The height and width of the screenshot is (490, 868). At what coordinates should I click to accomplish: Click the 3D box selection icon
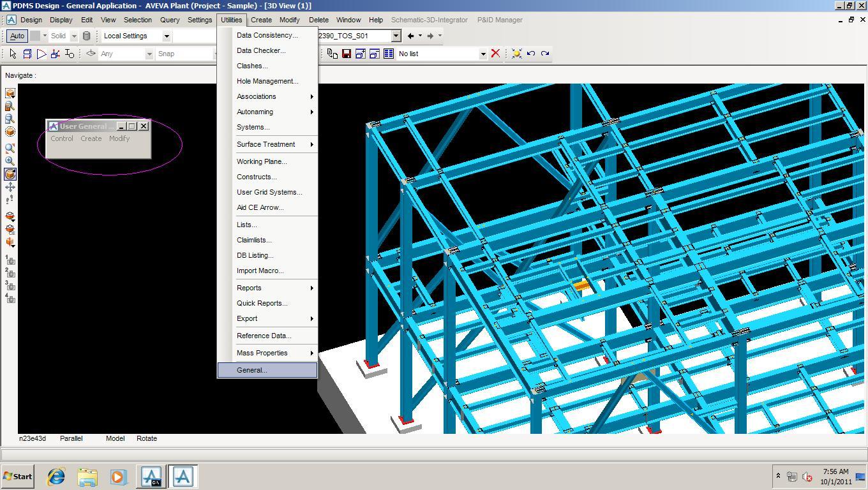point(27,54)
